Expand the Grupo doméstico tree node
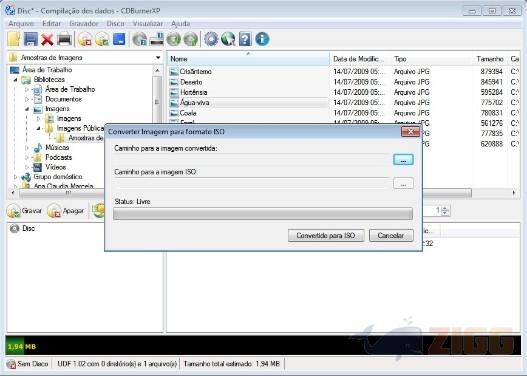Viewport: 527px width, 376px height. point(15,177)
